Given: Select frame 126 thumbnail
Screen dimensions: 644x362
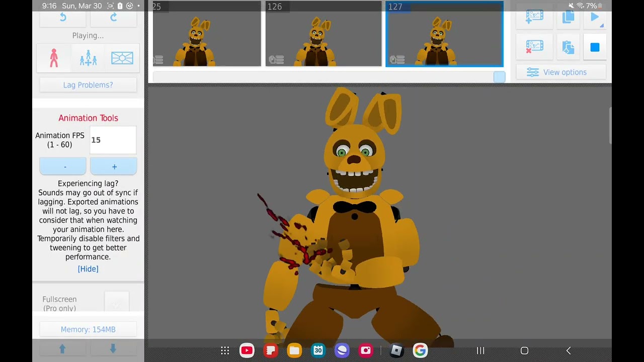Looking at the screenshot, I should click(324, 34).
